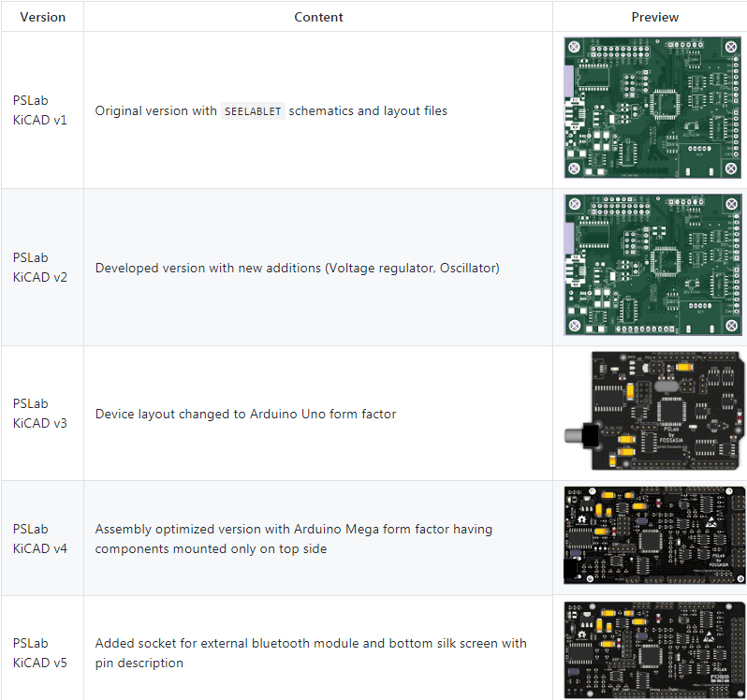Click 'Device layout changed to Arduino Uno form factor'

coord(245,414)
